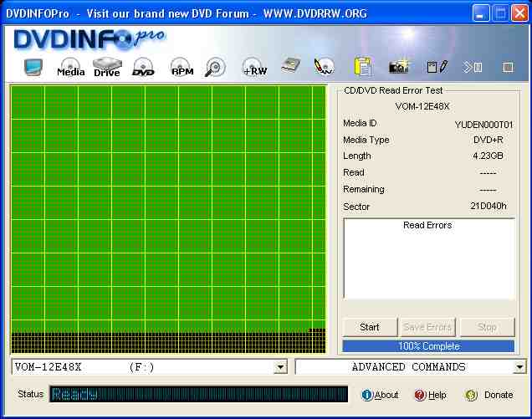This screenshot has height=419, width=532.
Task: Click the Donate coin icon
Action: (471, 395)
